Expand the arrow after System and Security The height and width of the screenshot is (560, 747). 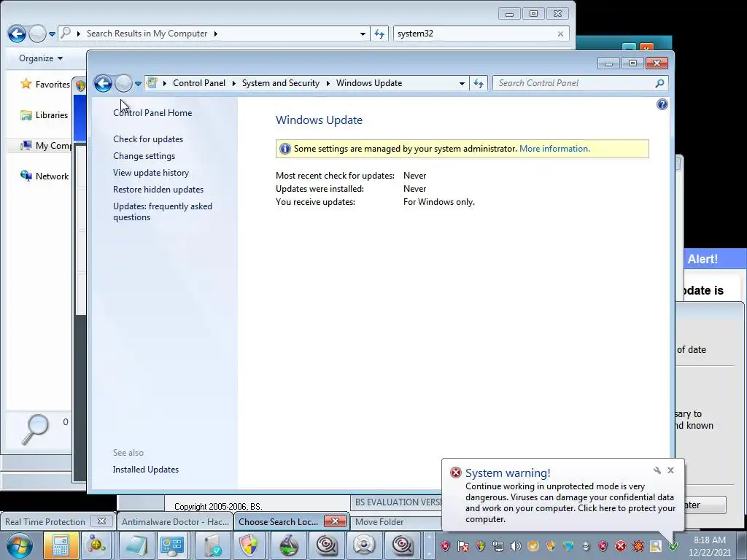pyautogui.click(x=328, y=83)
